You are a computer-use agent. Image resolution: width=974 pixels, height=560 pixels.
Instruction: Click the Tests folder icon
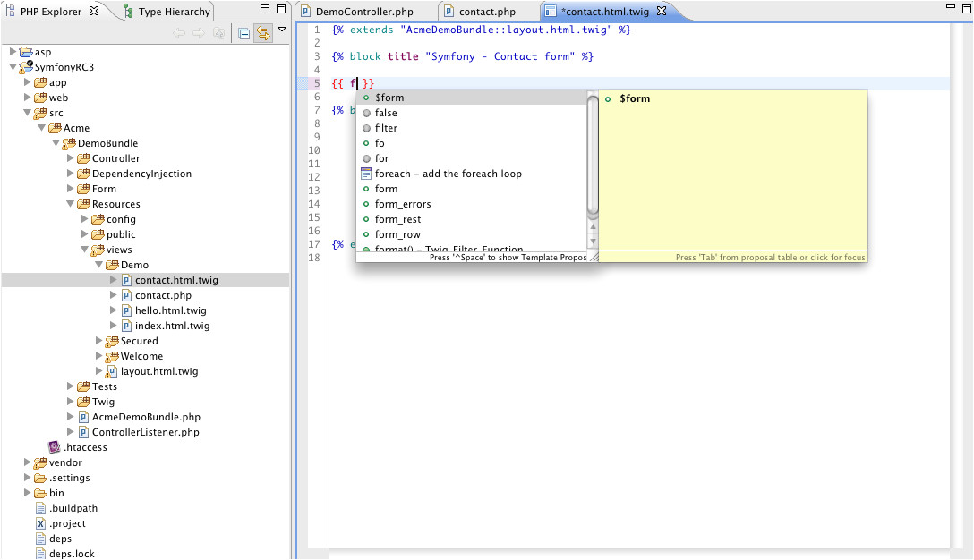(83, 386)
